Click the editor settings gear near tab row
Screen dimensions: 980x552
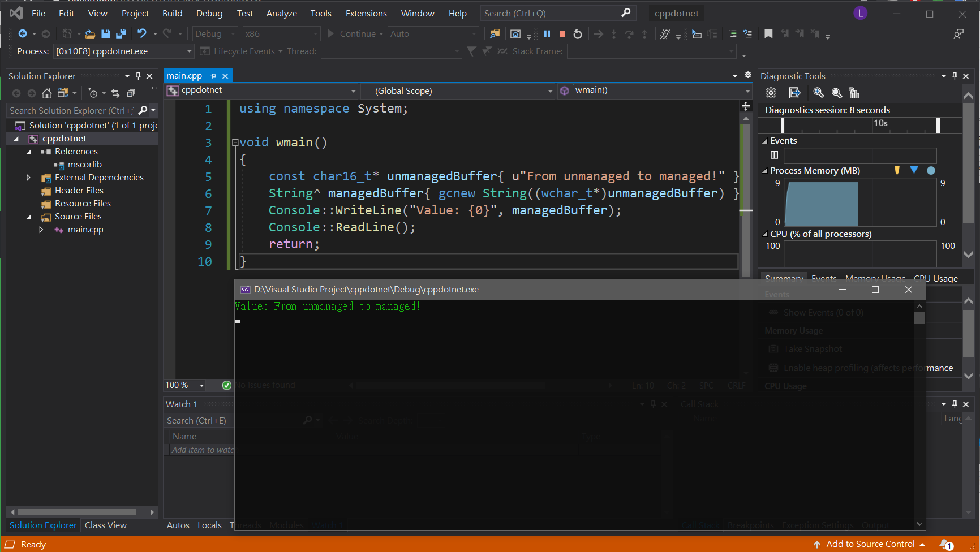(748, 75)
